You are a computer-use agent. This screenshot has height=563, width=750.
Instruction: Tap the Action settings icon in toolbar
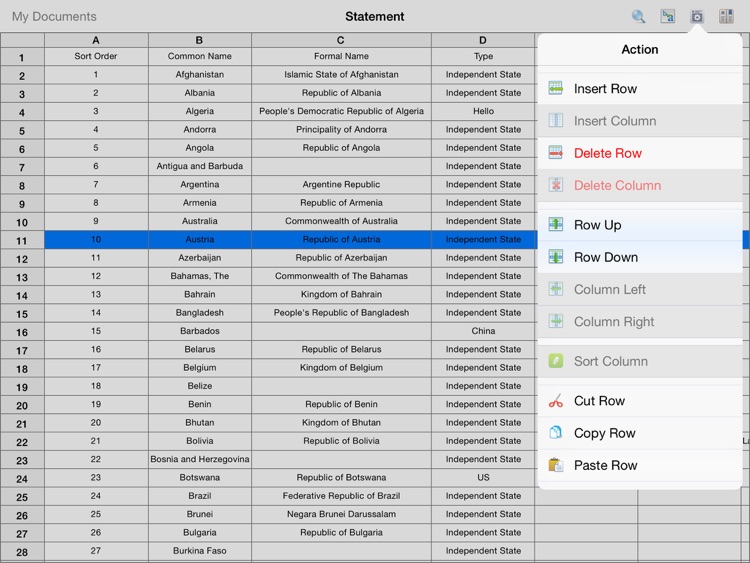(697, 16)
